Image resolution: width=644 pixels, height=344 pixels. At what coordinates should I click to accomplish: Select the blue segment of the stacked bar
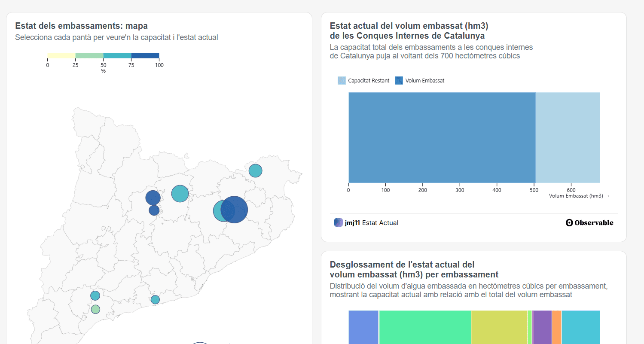[x=363, y=327]
